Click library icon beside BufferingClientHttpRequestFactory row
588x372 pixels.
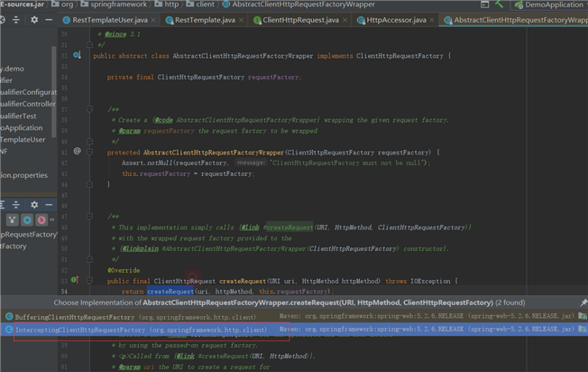(583, 316)
